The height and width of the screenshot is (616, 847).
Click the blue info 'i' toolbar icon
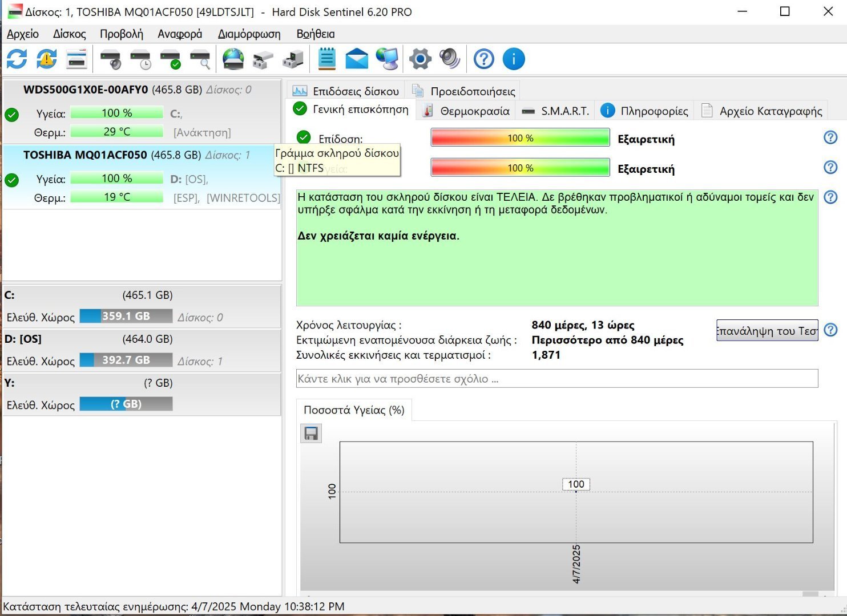[x=514, y=59]
